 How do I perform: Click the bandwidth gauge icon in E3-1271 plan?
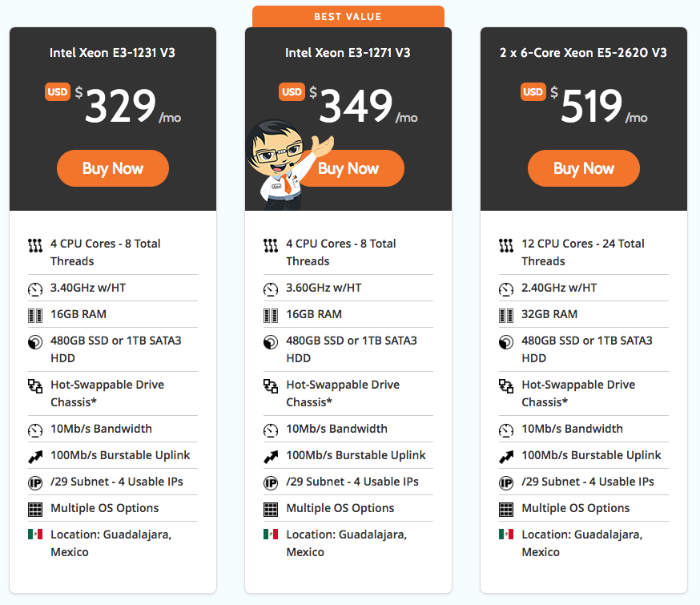click(x=271, y=430)
